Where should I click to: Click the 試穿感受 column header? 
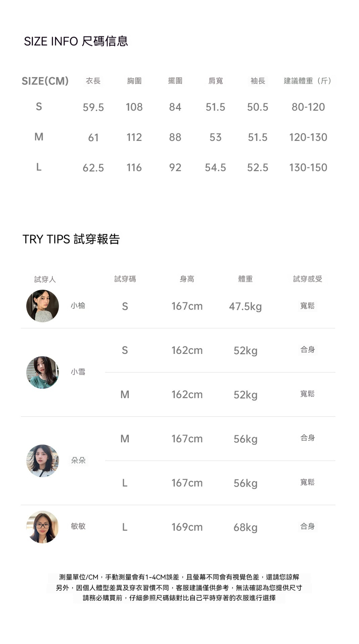(x=308, y=279)
